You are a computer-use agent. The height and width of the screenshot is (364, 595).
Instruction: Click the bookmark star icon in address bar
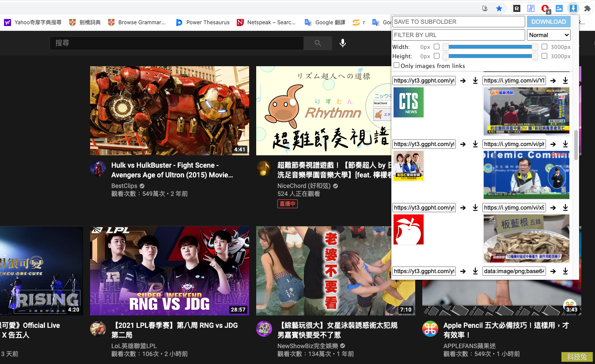(x=500, y=8)
